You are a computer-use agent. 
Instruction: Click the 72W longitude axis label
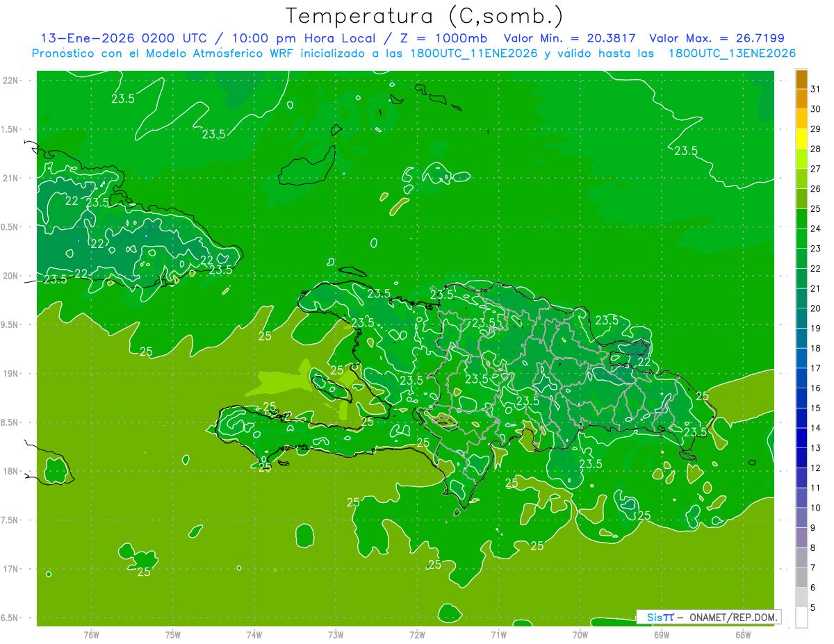(x=417, y=634)
